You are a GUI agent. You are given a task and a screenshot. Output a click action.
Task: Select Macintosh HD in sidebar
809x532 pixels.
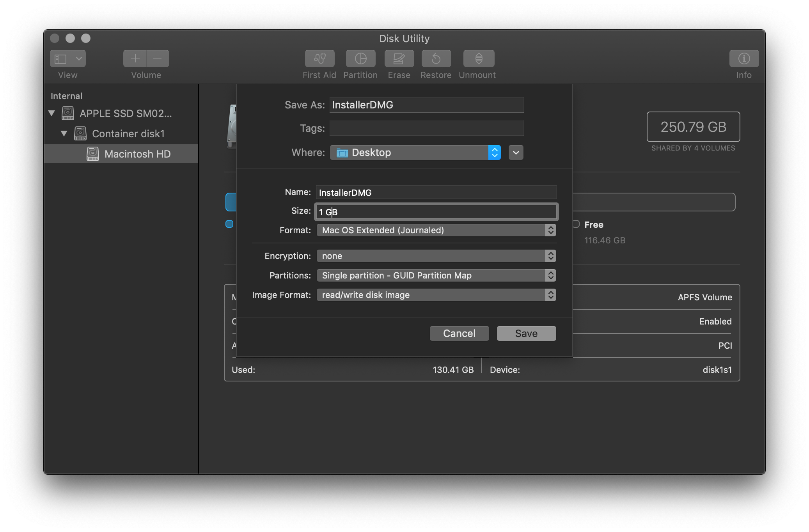137,154
